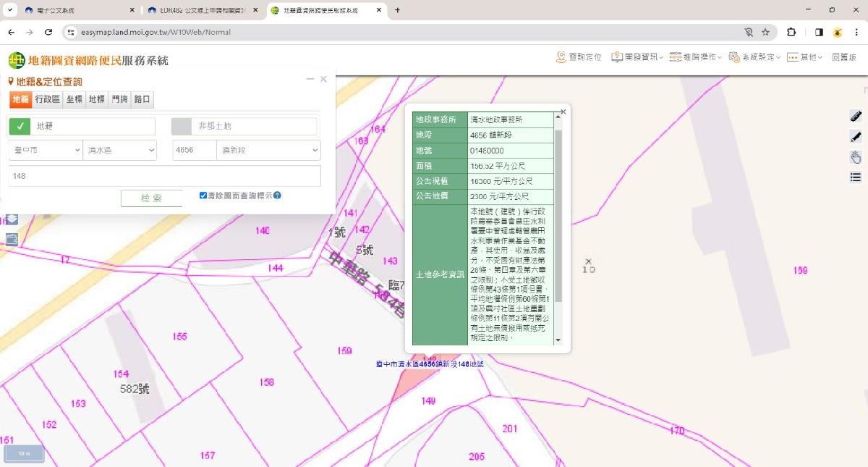Screen dimensions: 868x467
Task: Expand the 進階操作 menu
Action: pyautogui.click(x=695, y=57)
